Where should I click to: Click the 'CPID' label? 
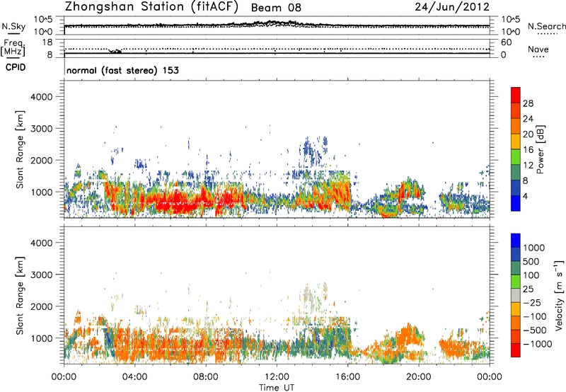pyautogui.click(x=16, y=67)
